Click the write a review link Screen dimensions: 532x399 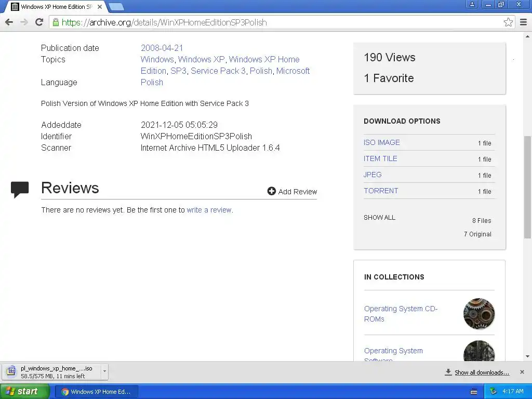209,210
